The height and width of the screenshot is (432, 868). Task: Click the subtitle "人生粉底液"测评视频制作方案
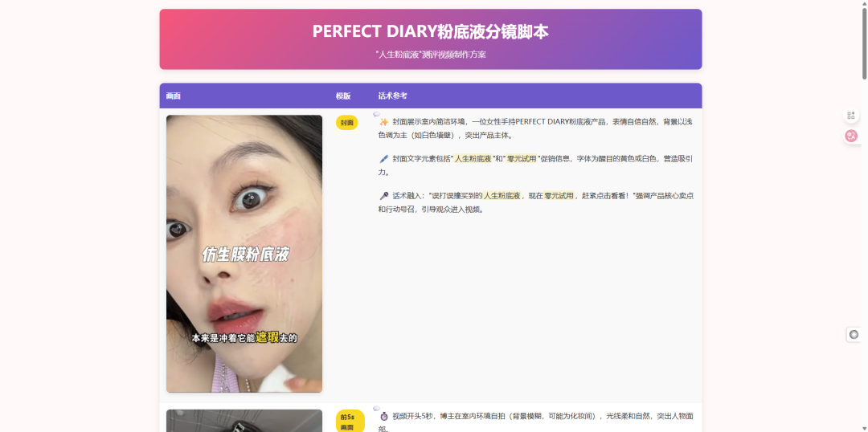coord(431,55)
